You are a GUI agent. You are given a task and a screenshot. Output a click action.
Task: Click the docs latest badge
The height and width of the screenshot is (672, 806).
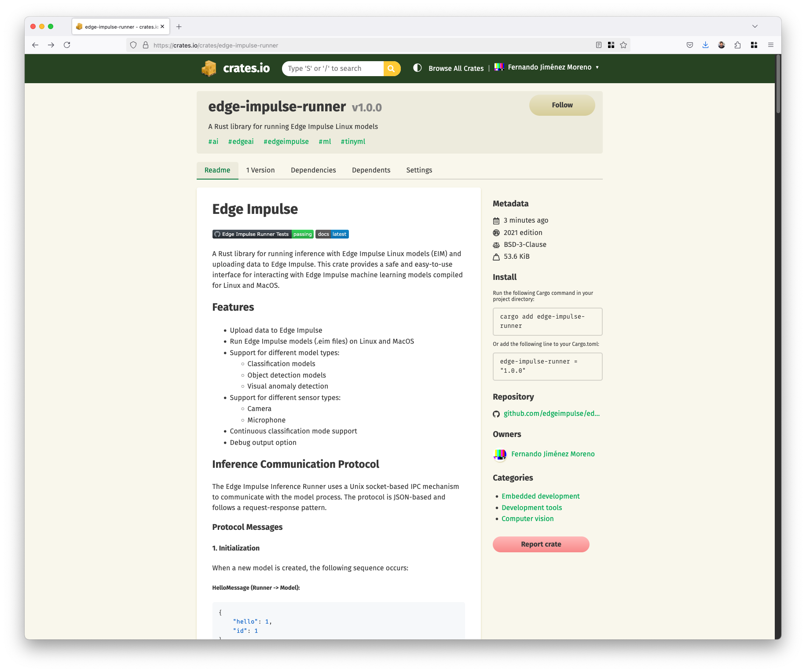pyautogui.click(x=332, y=234)
